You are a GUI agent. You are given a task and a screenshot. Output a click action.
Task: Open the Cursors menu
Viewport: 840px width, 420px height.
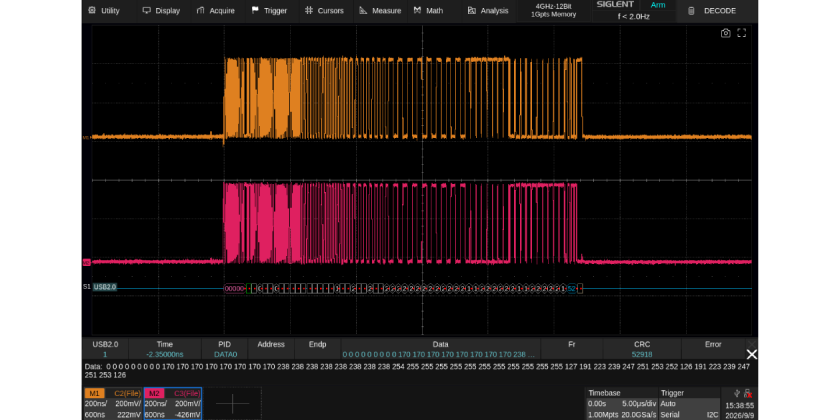(324, 11)
